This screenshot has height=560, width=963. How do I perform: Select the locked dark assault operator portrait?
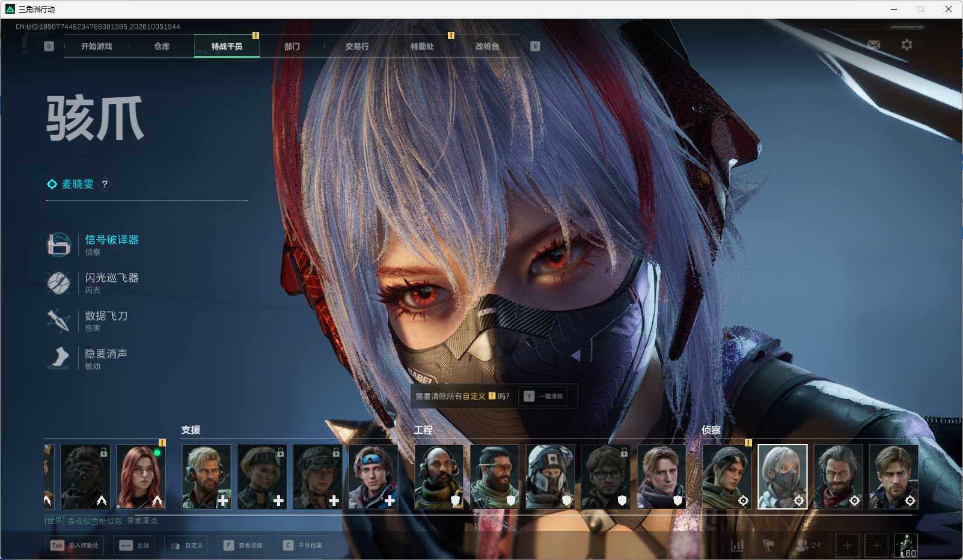(85, 476)
